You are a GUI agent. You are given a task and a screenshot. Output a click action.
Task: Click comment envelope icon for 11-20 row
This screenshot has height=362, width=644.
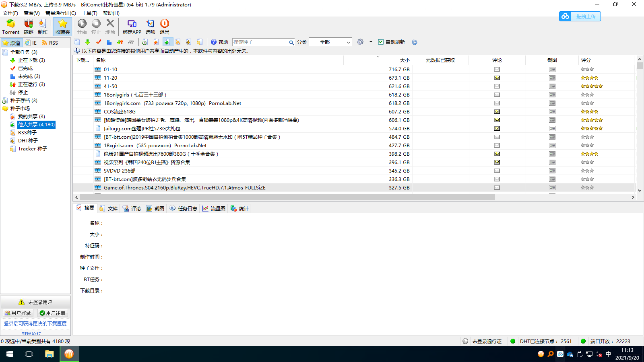(x=497, y=78)
